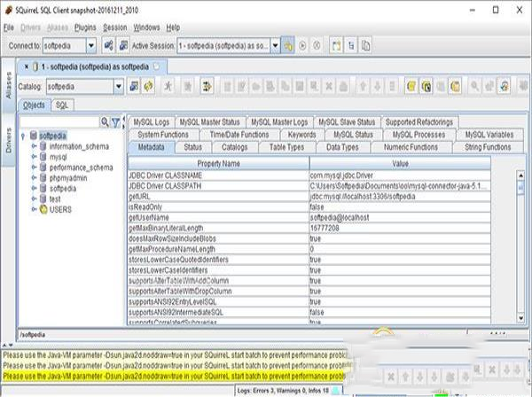The image size is (532, 397).
Task: Collapse the softpedia root tree node
Action: click(23, 136)
